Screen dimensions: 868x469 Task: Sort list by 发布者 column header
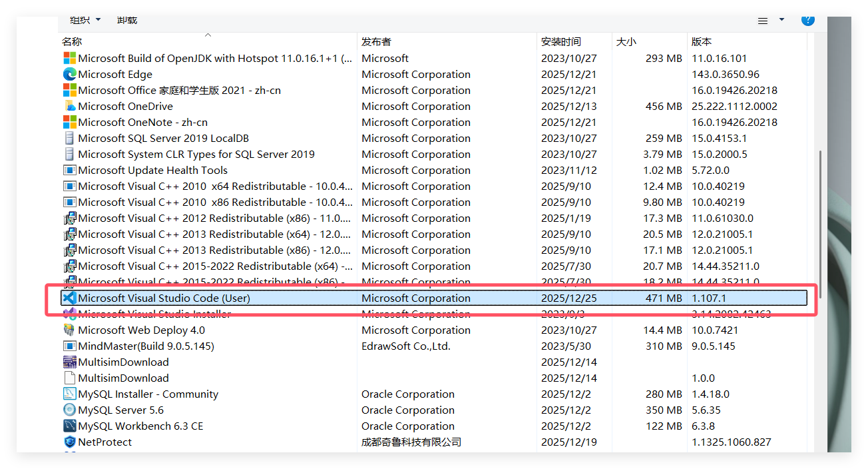pos(376,41)
